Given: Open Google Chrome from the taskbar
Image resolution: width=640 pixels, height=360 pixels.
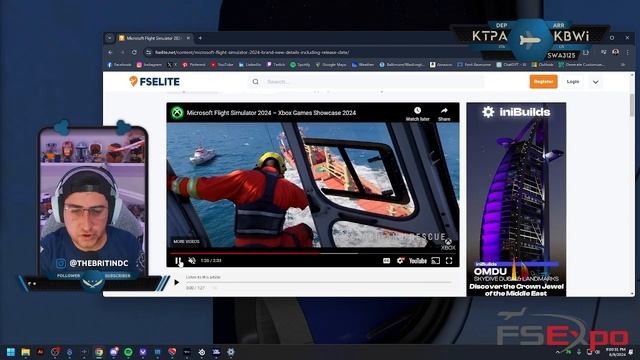Looking at the screenshot, I should click(99, 352).
